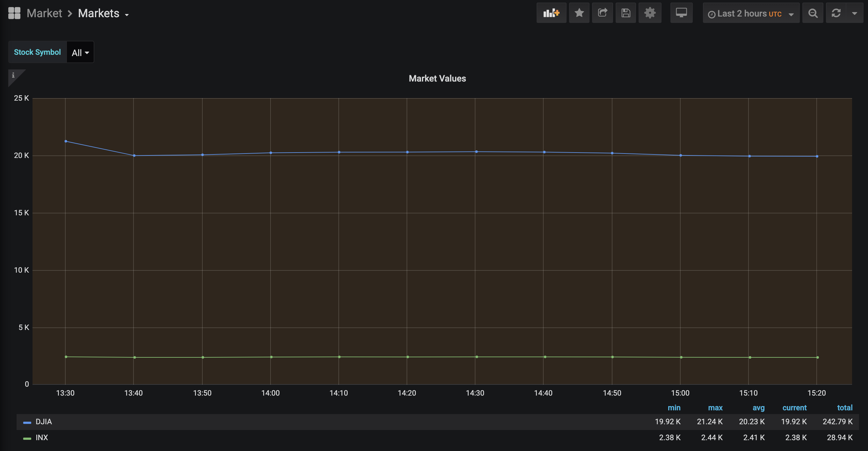Sort legend by total column
868x451 pixels.
point(844,408)
